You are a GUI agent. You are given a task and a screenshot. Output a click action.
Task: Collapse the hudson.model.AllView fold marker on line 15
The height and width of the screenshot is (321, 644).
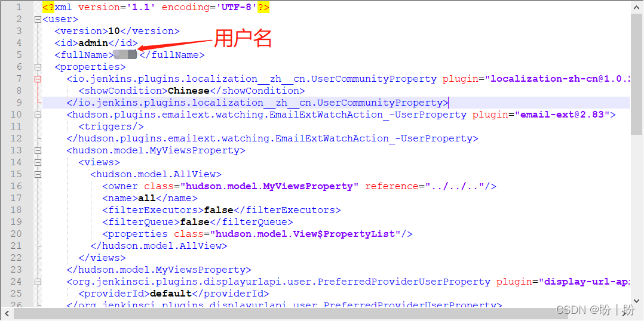tap(38, 174)
